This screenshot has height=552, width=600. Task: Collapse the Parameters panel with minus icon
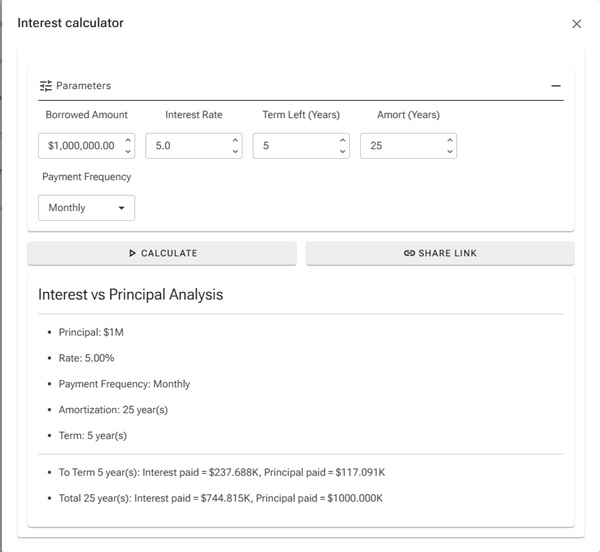point(556,86)
